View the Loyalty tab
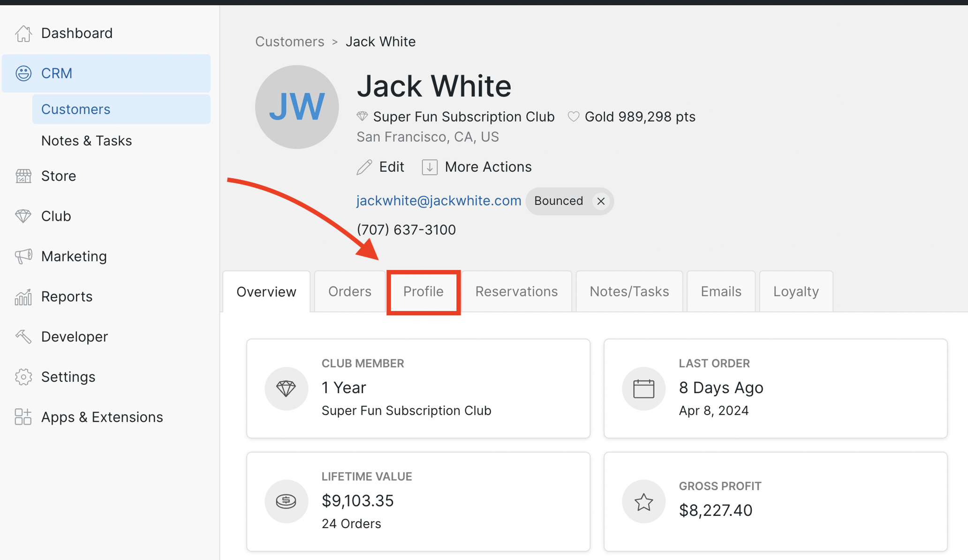The width and height of the screenshot is (968, 560). tap(796, 292)
